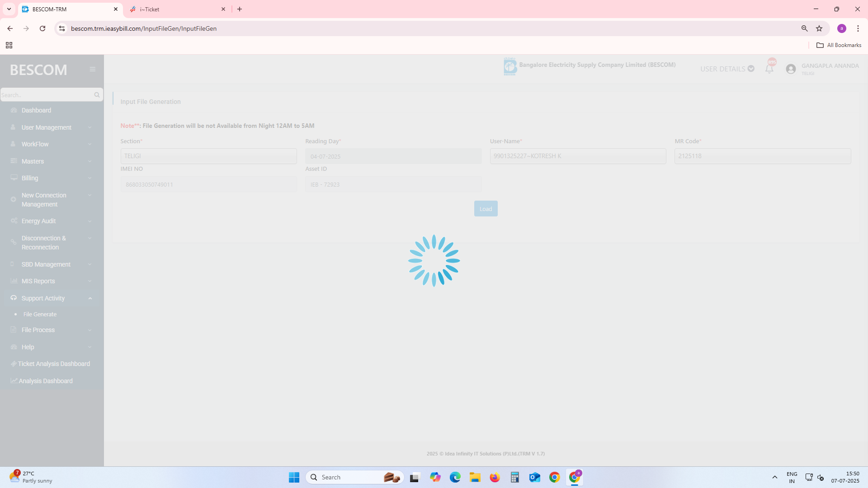
Task: Click the MR Code field
Action: 763,156
